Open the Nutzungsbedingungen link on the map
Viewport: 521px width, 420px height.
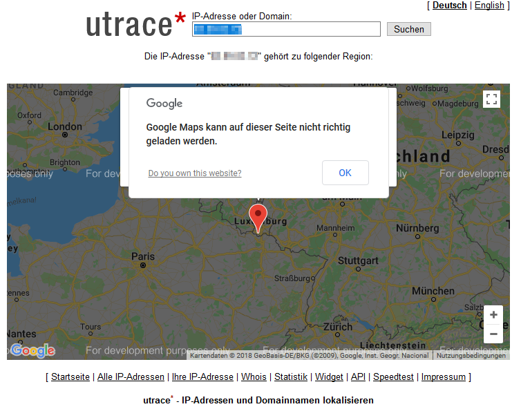(471, 356)
